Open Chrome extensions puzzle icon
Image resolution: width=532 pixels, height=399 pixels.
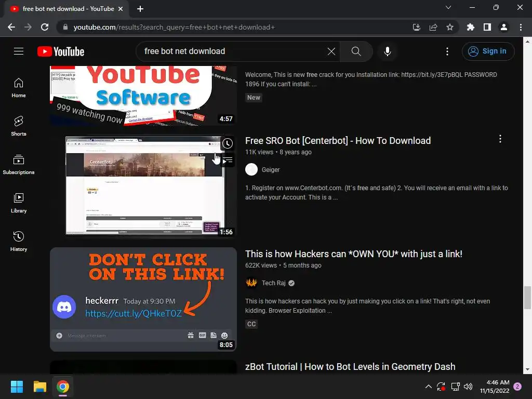[470, 27]
